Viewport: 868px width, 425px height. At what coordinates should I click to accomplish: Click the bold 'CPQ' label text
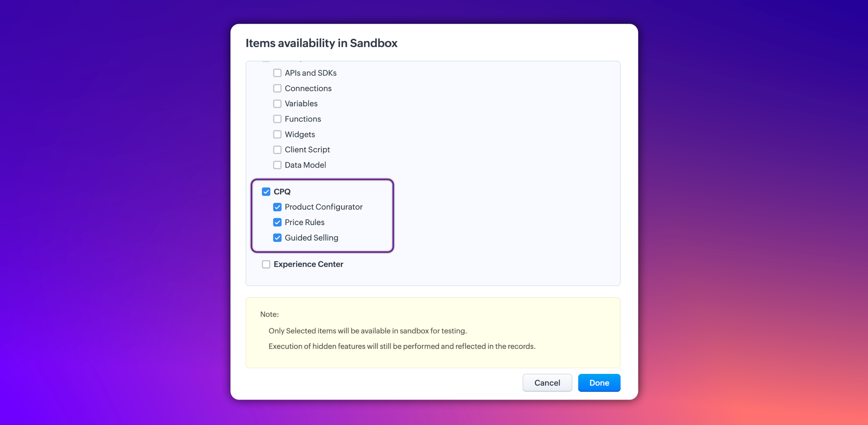coord(282,192)
